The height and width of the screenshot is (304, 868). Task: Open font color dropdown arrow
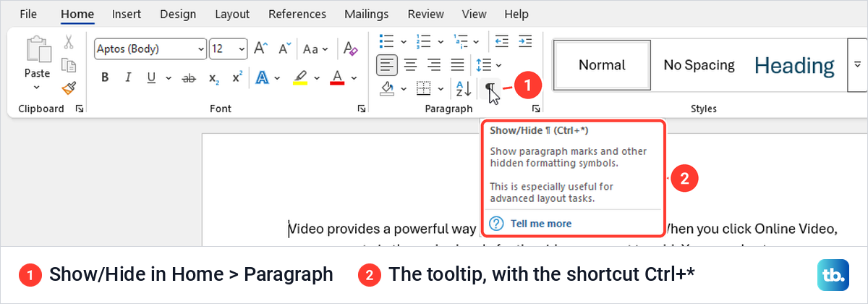(354, 78)
